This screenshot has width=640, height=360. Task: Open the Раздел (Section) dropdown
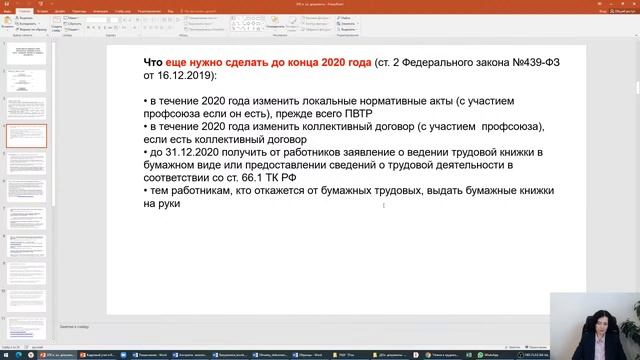[x=72, y=29]
